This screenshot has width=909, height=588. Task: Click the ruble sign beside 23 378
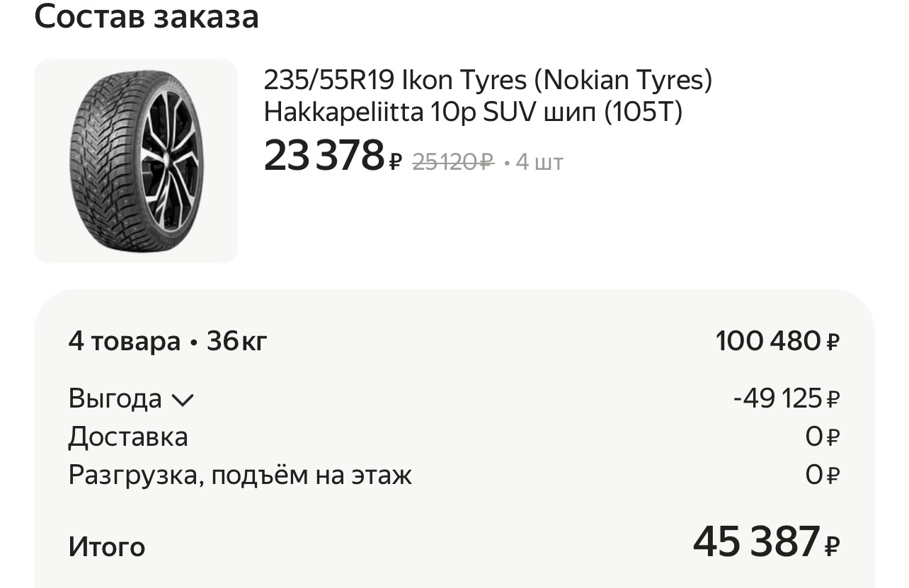tap(395, 163)
